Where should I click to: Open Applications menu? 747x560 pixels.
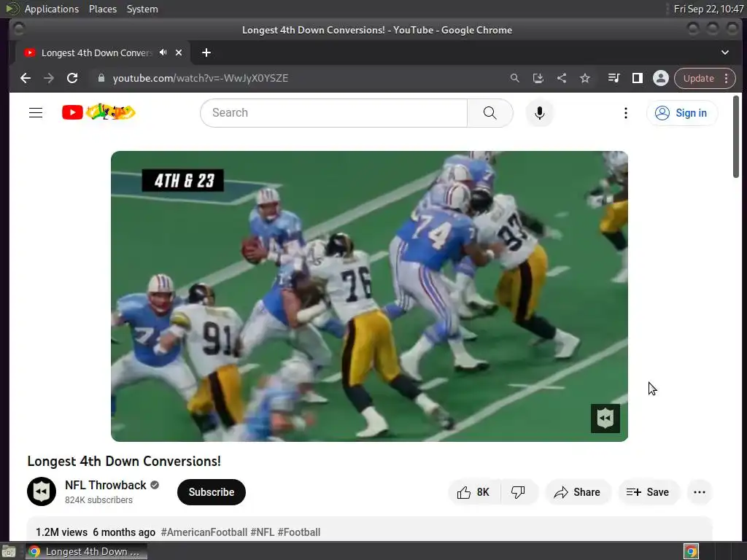52,9
